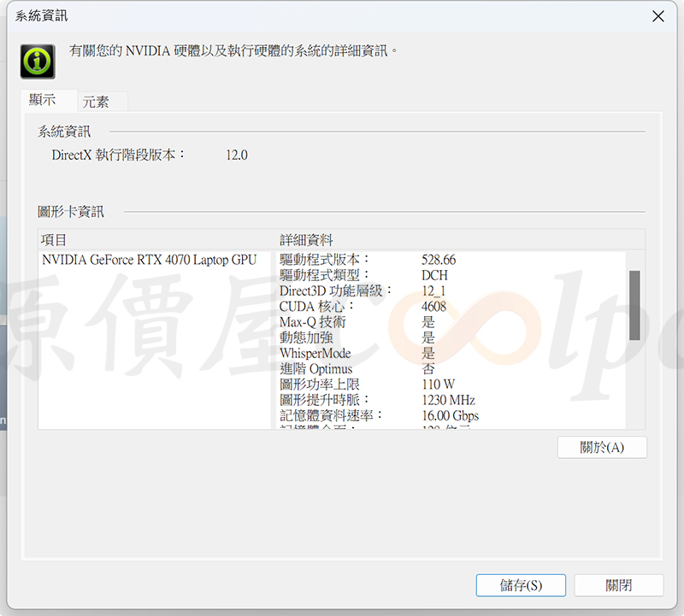Image resolution: width=684 pixels, height=616 pixels.
Task: Click the DCH driver type value
Action: pos(434,275)
